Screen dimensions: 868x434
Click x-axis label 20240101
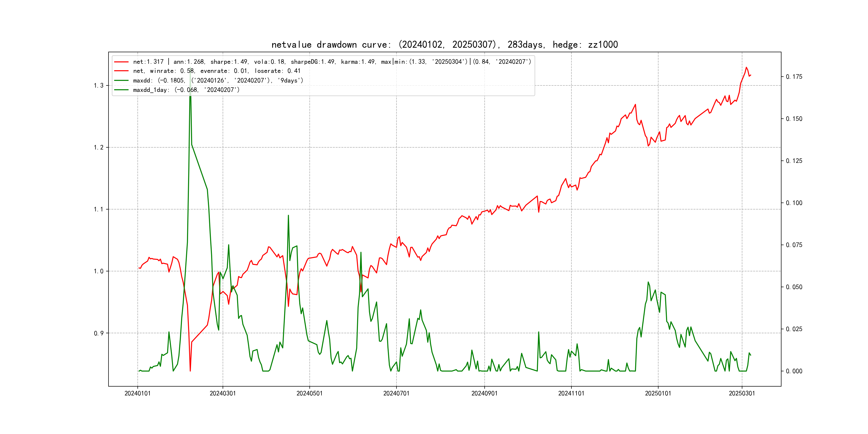(137, 394)
